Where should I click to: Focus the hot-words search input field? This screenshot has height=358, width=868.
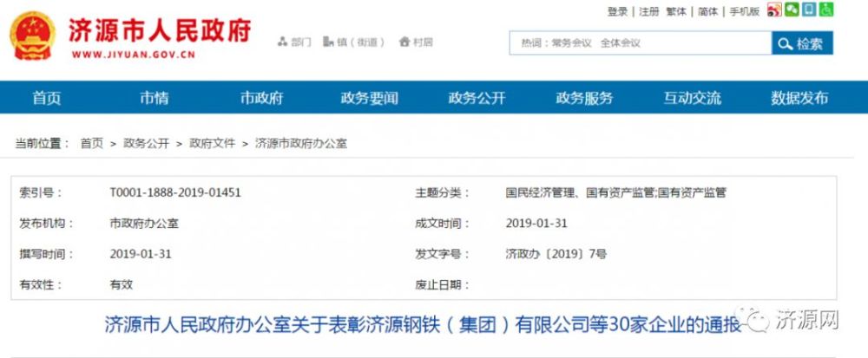(641, 43)
